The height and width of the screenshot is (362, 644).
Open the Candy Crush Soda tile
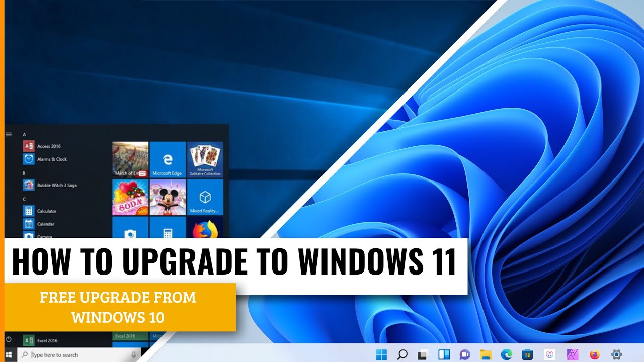tap(130, 197)
